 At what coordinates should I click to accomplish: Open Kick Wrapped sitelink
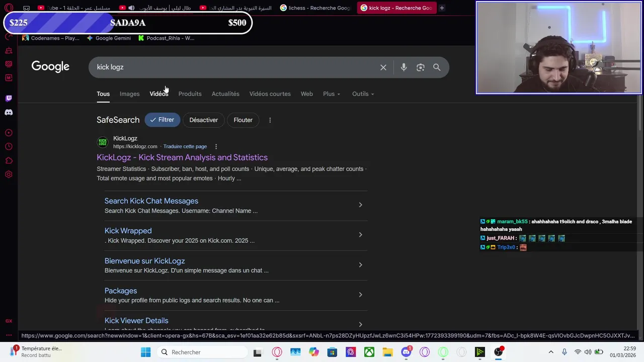pos(128,231)
